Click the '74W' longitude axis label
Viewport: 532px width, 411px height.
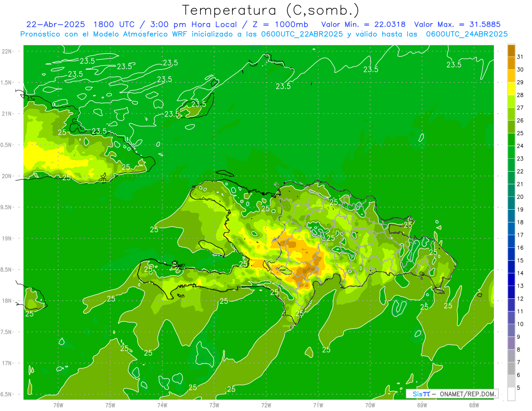pyautogui.click(x=162, y=405)
